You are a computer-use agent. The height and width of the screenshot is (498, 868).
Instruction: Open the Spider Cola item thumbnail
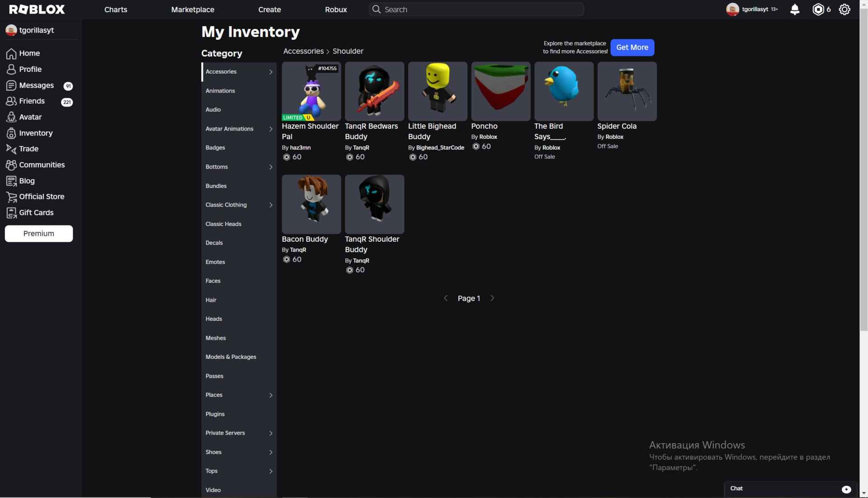coord(627,91)
